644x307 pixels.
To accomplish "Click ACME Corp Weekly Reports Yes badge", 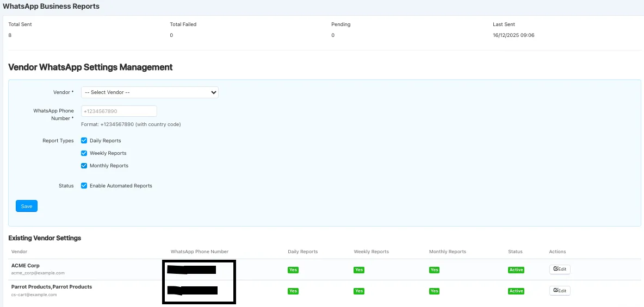I will point(359,270).
